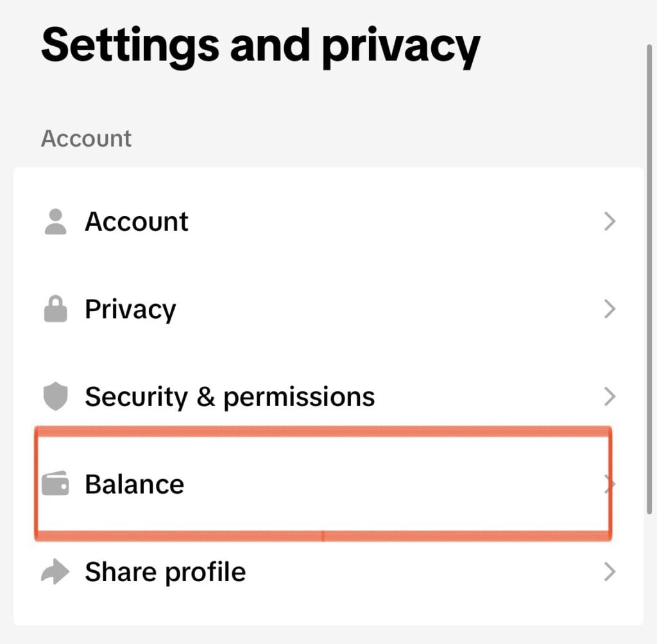Click the shield icon for Security & permissions
This screenshot has height=644, width=657.
pos(56,396)
